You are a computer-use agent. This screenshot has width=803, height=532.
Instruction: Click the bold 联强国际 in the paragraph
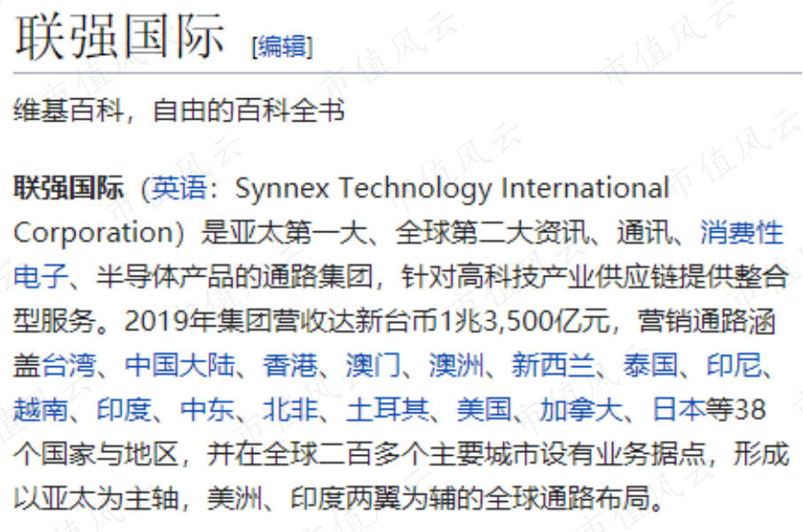(68, 188)
